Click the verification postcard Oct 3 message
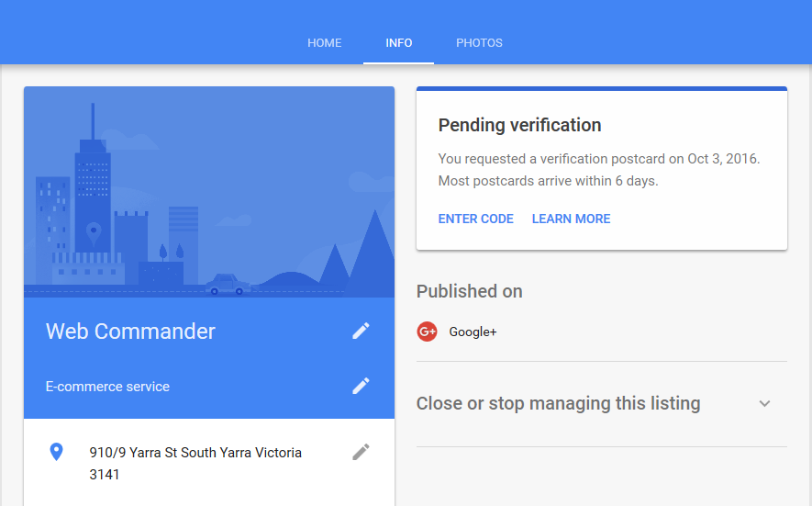 click(599, 170)
